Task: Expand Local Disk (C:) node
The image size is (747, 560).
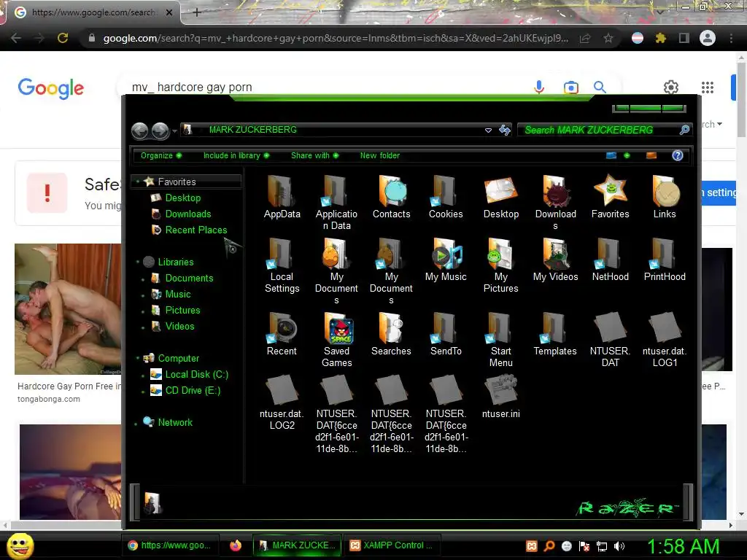Action: click(x=143, y=376)
